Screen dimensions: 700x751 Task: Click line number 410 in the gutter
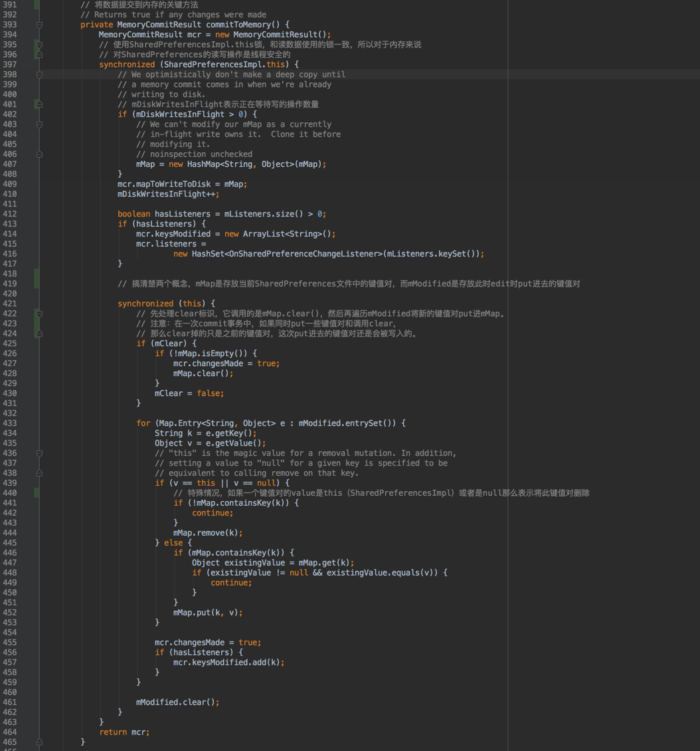10,194
